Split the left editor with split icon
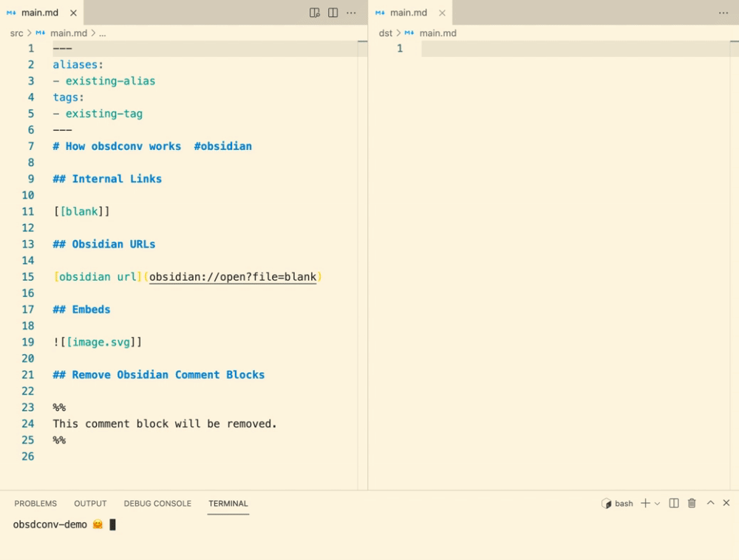739x560 pixels. click(x=333, y=13)
